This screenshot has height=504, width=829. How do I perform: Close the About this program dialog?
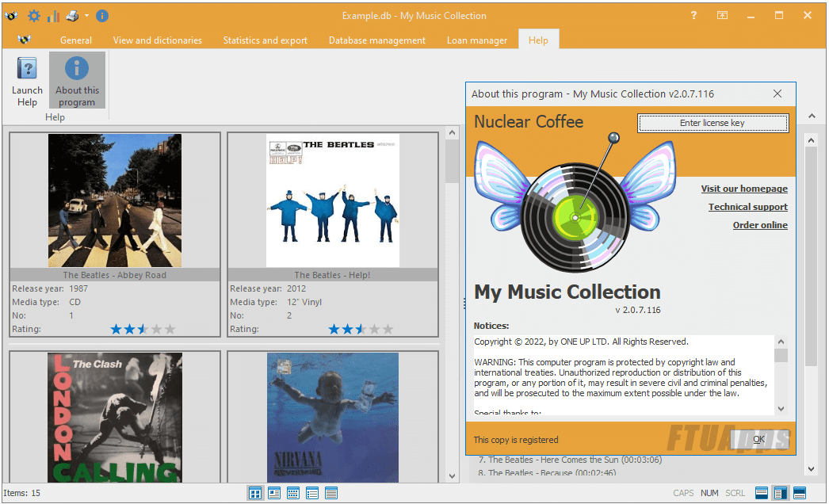pyautogui.click(x=777, y=94)
